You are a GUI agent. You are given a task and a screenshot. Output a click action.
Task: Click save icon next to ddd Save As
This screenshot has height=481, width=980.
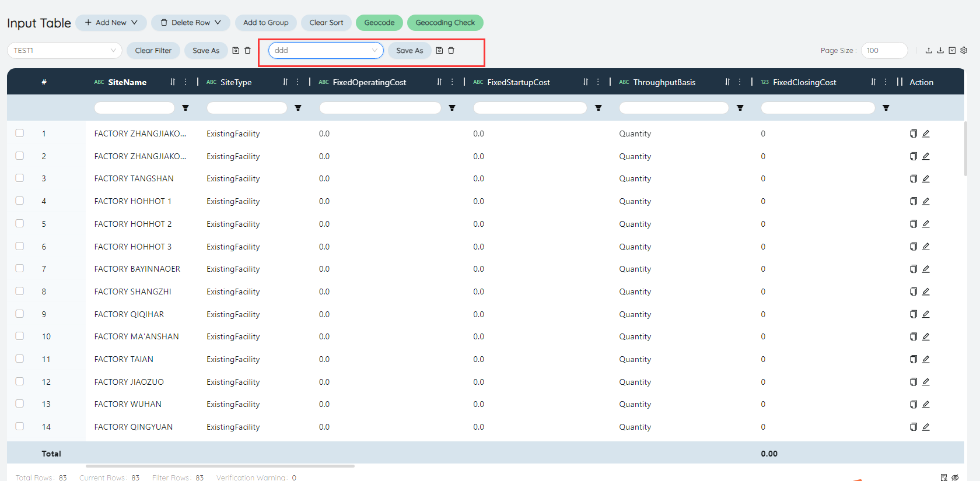tap(439, 51)
